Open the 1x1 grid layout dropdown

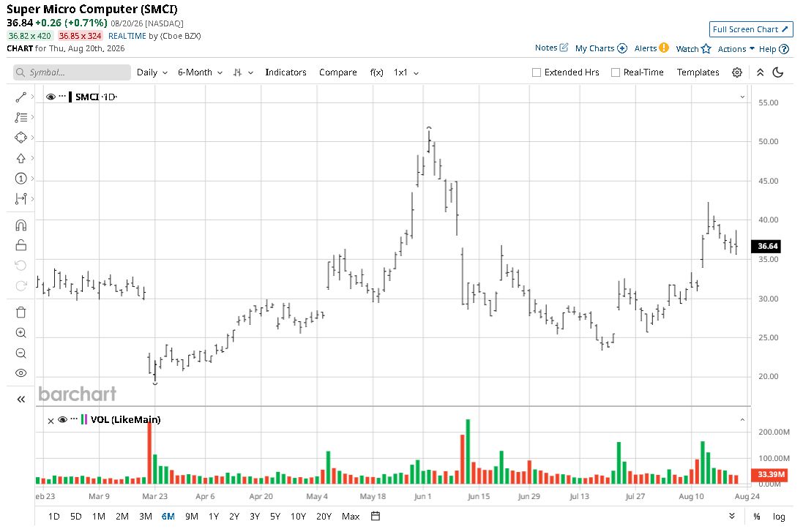[406, 72]
